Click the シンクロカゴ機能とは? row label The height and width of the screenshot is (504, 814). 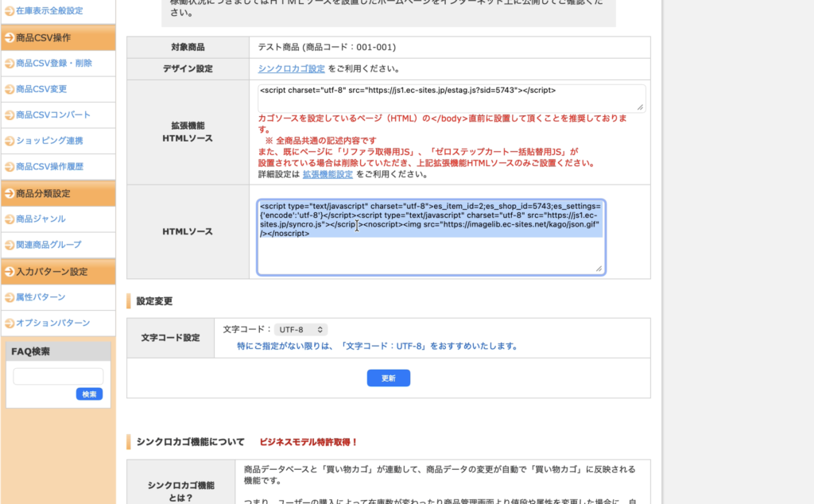(x=181, y=491)
